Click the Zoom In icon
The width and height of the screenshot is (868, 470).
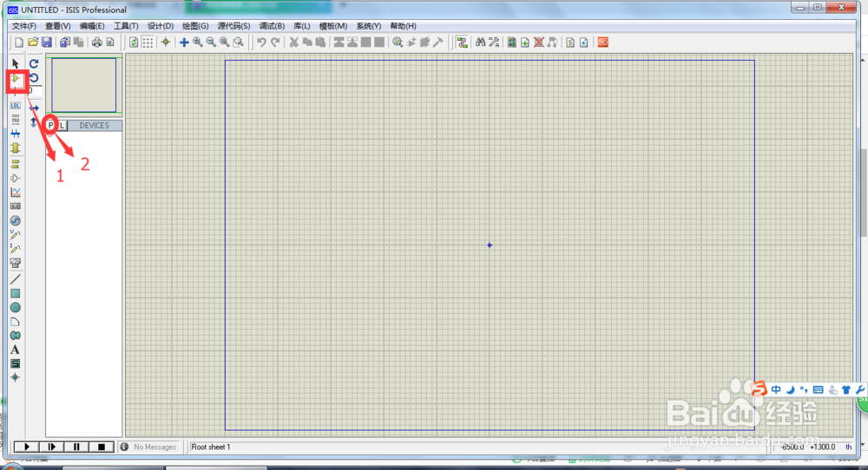198,42
